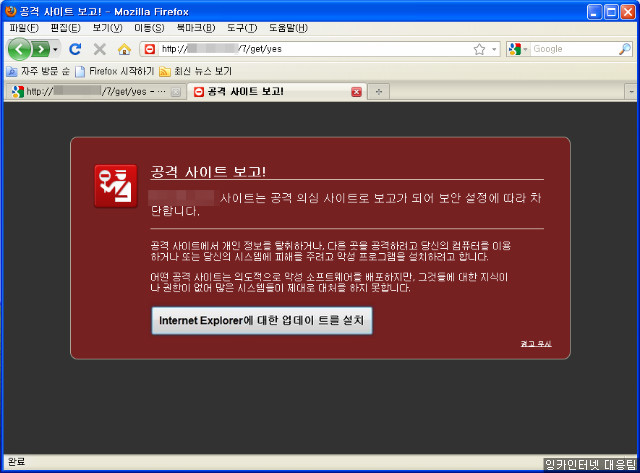
Task: Open the 파일(F) menu
Action: [x=24, y=28]
